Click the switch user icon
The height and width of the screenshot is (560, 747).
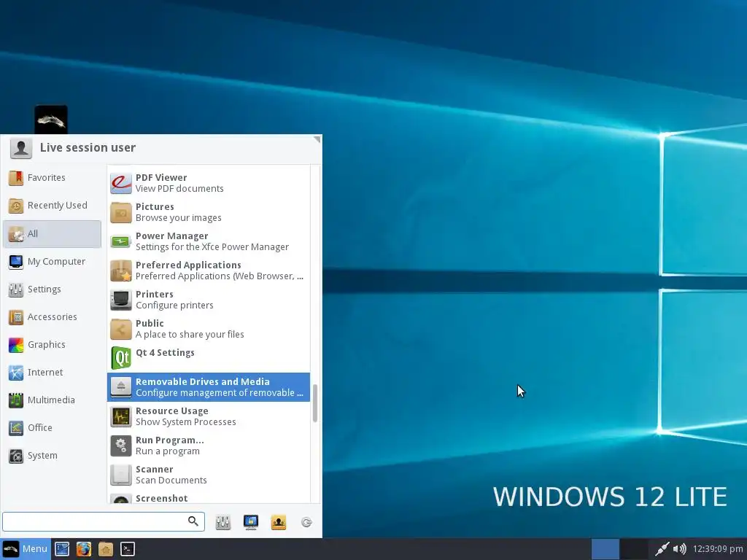tap(279, 522)
